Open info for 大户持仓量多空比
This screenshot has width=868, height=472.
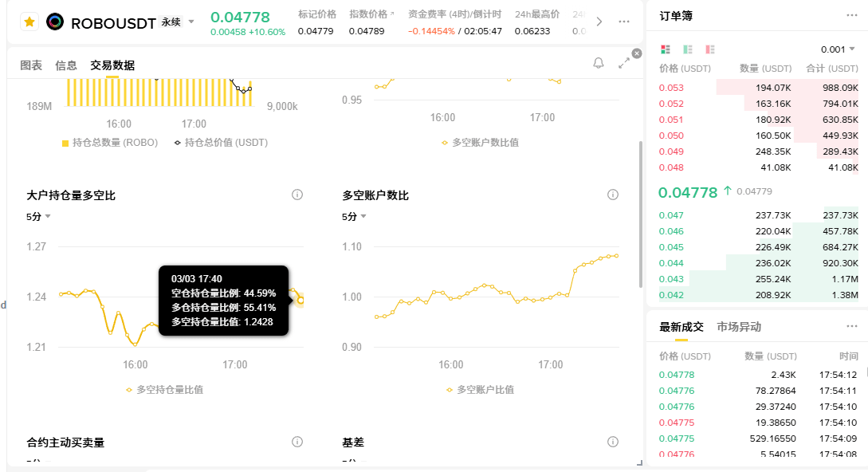tap(297, 195)
